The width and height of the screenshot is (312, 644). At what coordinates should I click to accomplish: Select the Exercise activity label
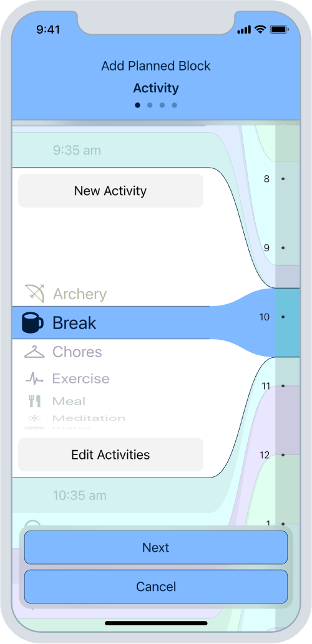pyautogui.click(x=81, y=378)
